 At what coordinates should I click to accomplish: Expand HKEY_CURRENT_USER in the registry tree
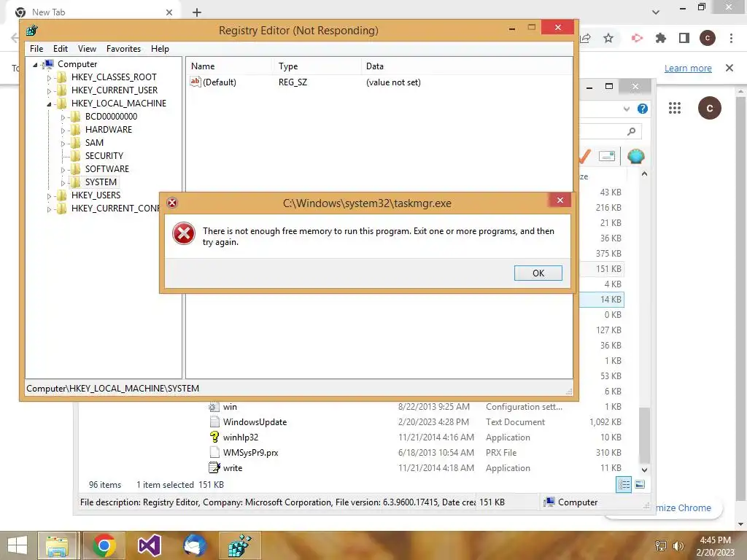[49, 90]
